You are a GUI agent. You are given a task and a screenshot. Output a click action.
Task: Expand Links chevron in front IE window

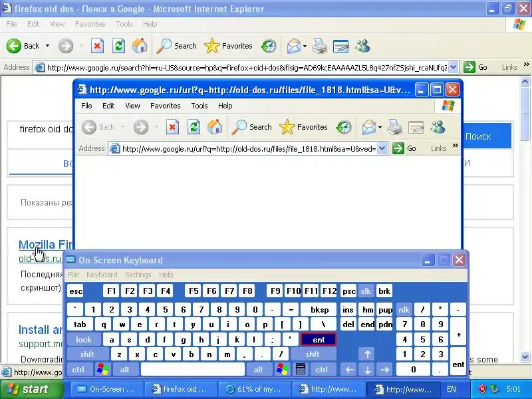pyautogui.click(x=456, y=146)
